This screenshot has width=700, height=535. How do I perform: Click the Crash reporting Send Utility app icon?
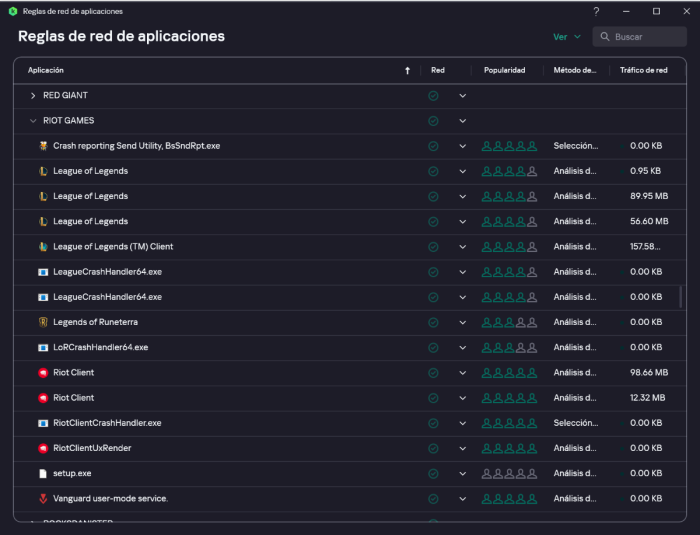pyautogui.click(x=43, y=146)
